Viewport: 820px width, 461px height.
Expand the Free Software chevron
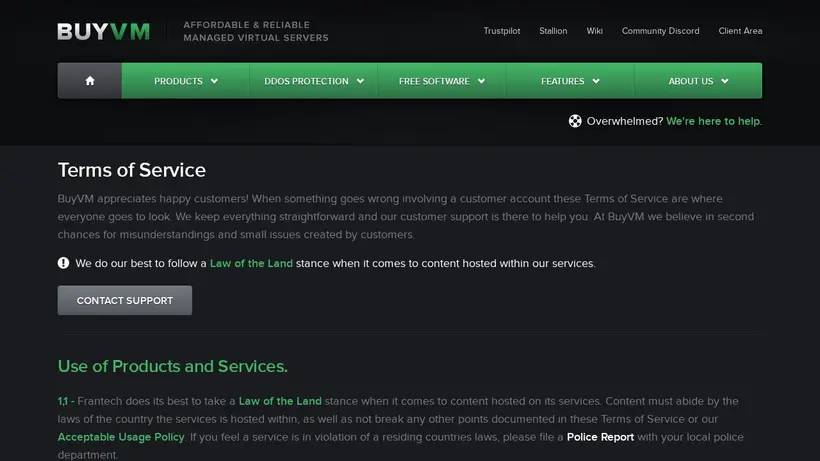tap(481, 81)
